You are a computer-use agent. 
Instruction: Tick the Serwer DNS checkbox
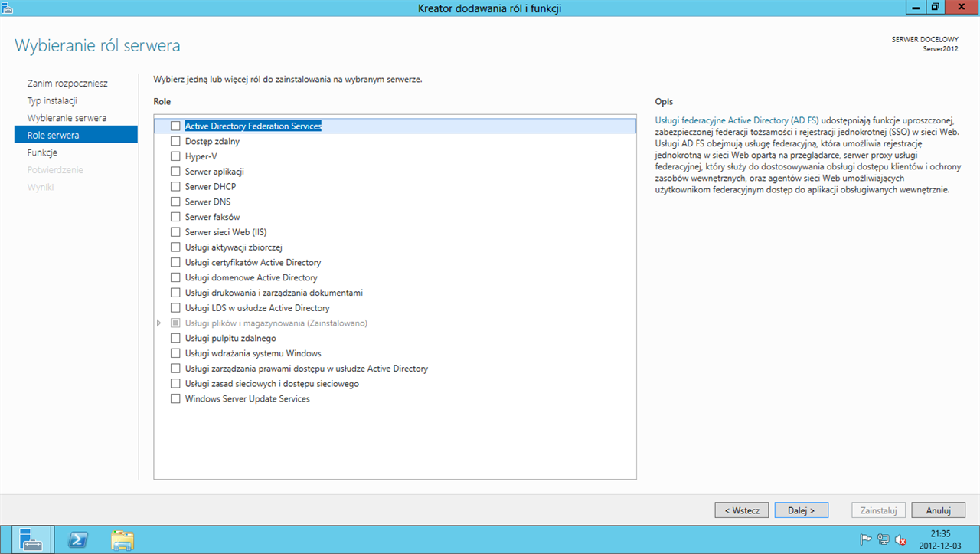pyautogui.click(x=175, y=202)
